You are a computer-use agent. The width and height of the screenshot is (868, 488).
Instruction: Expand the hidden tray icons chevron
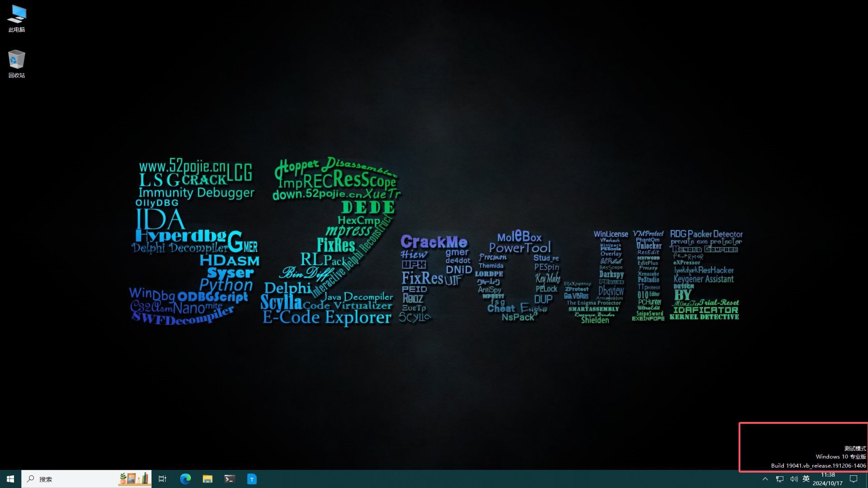[765, 479]
